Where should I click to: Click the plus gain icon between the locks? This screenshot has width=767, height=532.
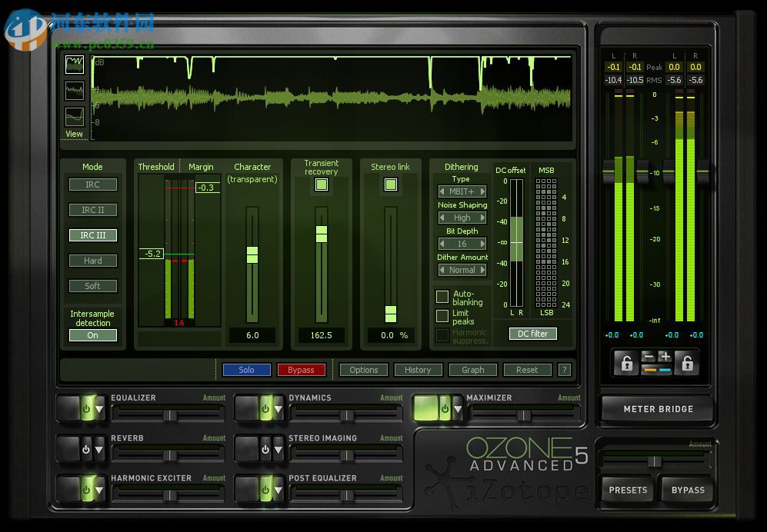[x=665, y=357]
